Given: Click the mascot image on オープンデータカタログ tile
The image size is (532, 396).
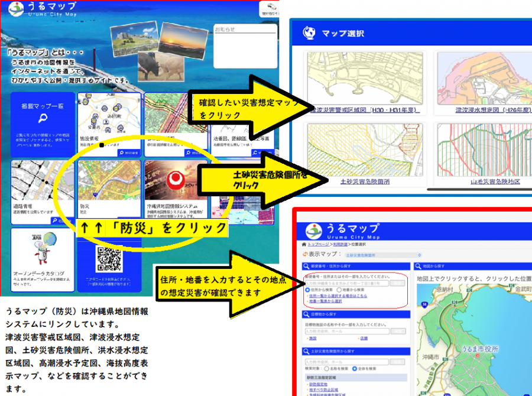Looking at the screenshot, I should [x=43, y=248].
